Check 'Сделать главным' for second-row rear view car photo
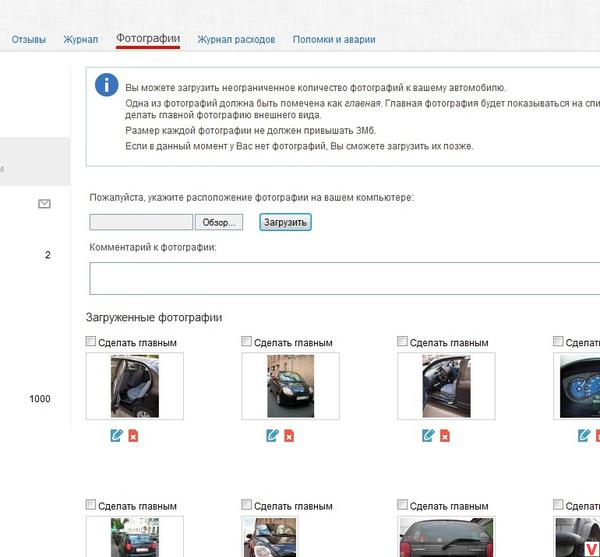This screenshot has height=557, width=600. 91,505
